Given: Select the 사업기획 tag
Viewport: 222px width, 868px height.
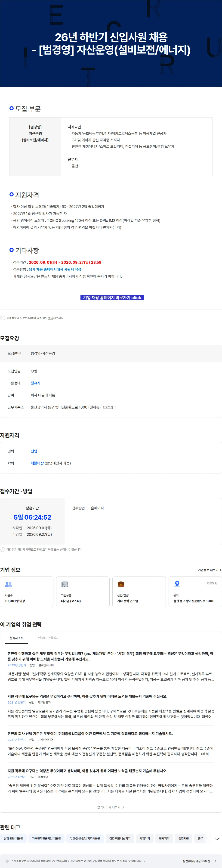Looking at the screenshot, I should 145,838.
